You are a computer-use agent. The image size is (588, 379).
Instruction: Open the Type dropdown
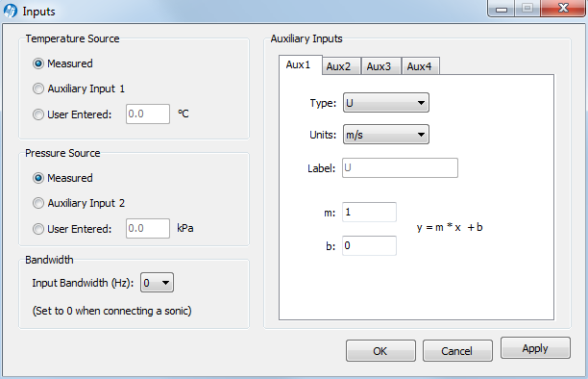point(386,103)
